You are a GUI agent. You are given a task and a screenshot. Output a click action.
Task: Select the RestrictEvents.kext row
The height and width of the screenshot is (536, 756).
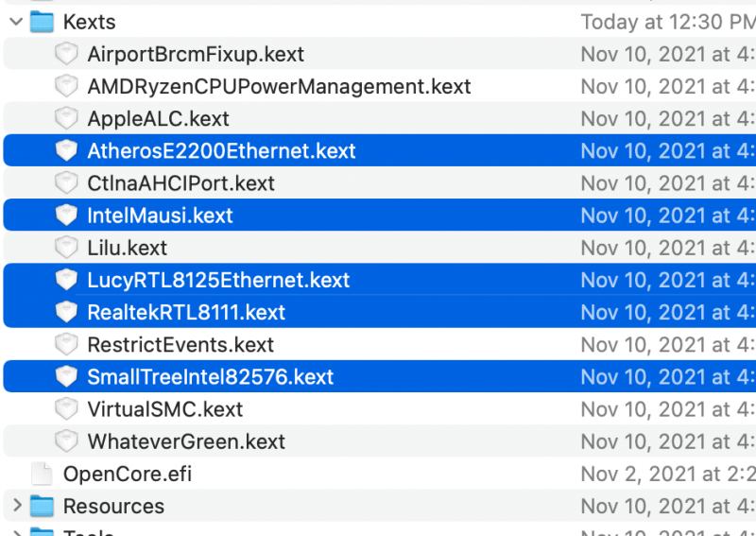[x=180, y=345]
